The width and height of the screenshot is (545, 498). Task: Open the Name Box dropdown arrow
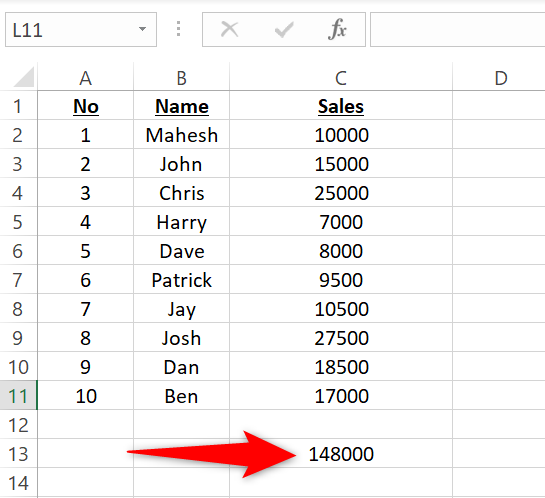click(x=142, y=29)
